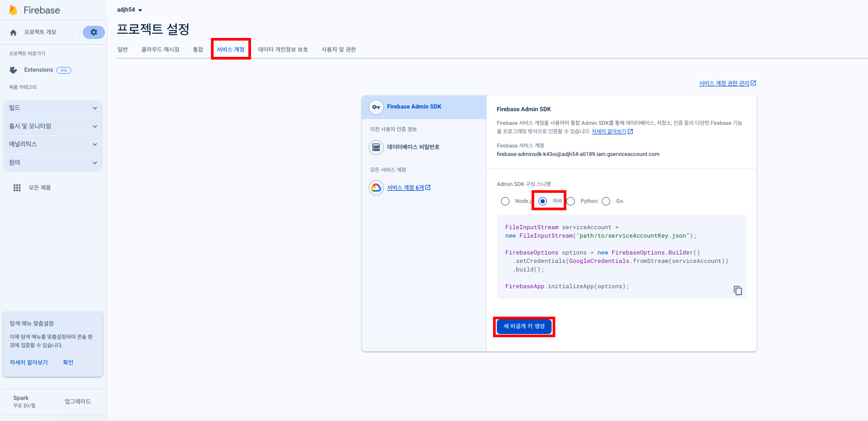Switch to the 클라우드 메시징 tab
868x421 pixels.
point(160,50)
